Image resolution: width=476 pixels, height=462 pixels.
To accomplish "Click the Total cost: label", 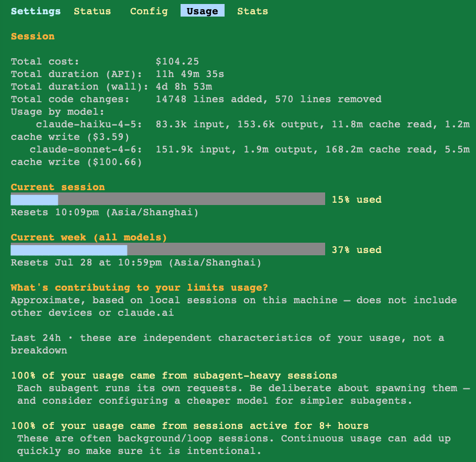I will (x=45, y=61).
